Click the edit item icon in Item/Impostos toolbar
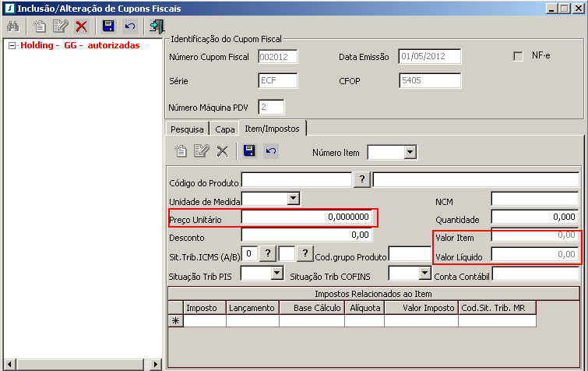 [202, 150]
